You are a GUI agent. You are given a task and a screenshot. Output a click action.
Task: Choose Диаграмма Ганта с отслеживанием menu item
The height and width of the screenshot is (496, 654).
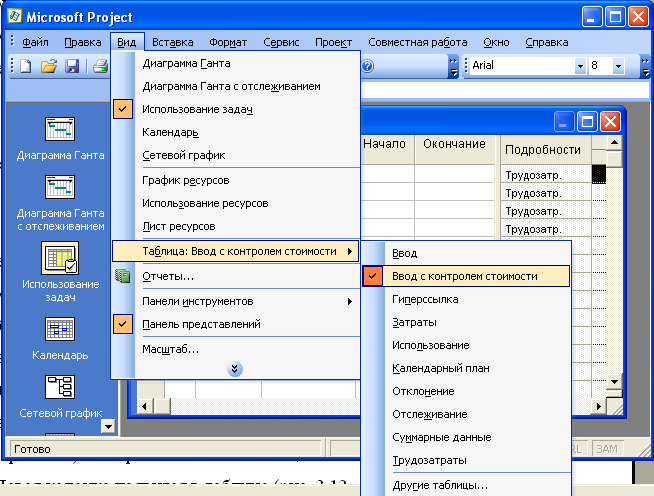pyautogui.click(x=236, y=86)
